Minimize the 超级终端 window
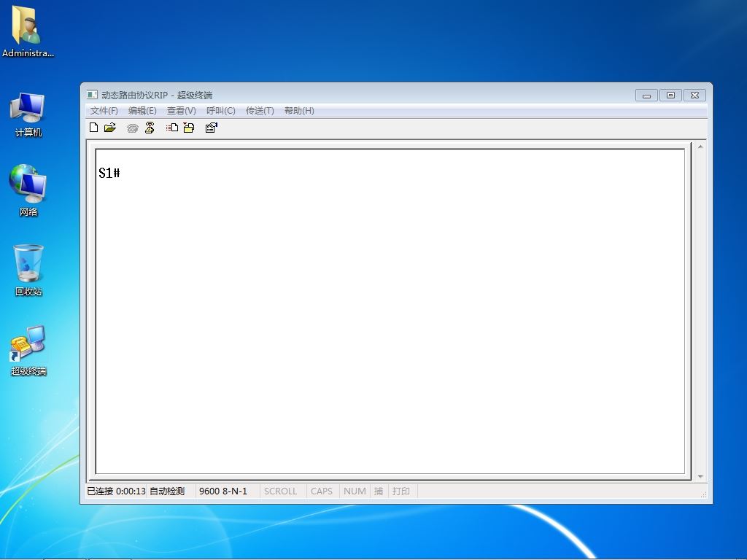The width and height of the screenshot is (747, 560). (x=646, y=96)
